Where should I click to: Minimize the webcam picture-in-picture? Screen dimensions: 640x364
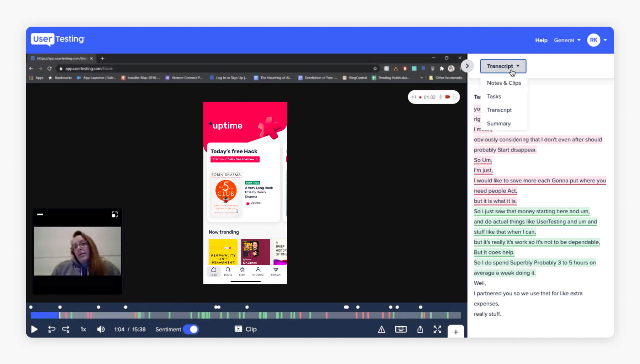tap(40, 214)
